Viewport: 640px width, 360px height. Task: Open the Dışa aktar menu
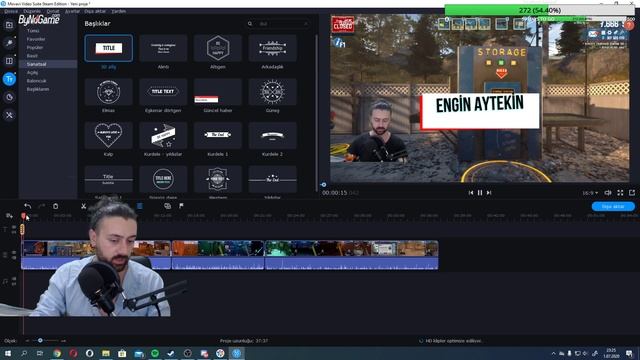pos(95,11)
